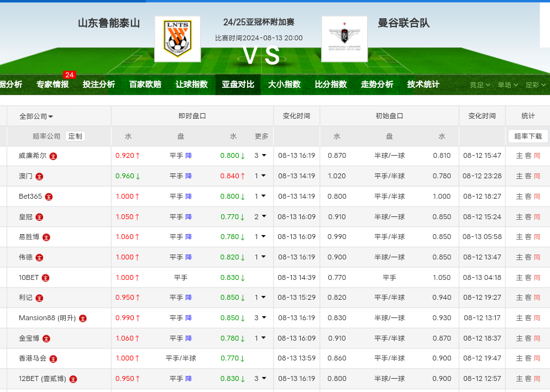
Task: Expand the 足彩 dropdown menu
Action: click(x=535, y=85)
